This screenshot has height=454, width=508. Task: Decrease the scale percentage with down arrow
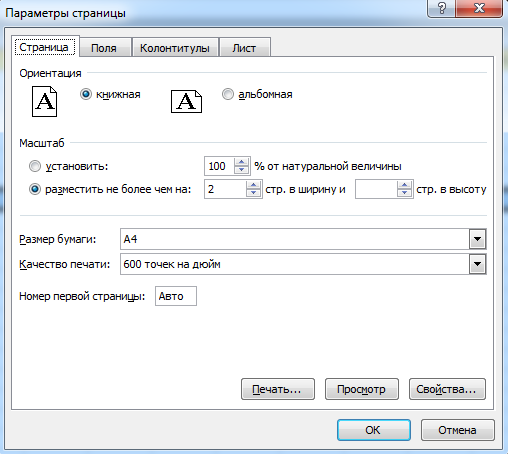(242, 170)
